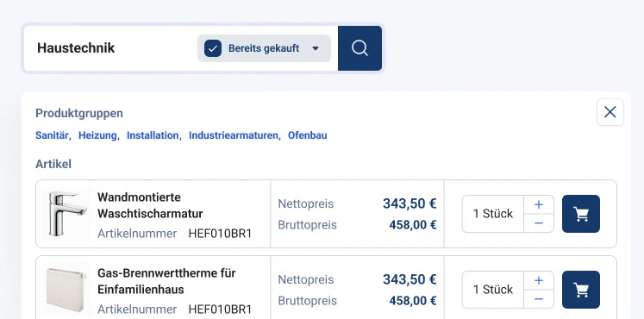
Task: Uncheck the Bereits gekauft checkbox
Action: [x=213, y=48]
